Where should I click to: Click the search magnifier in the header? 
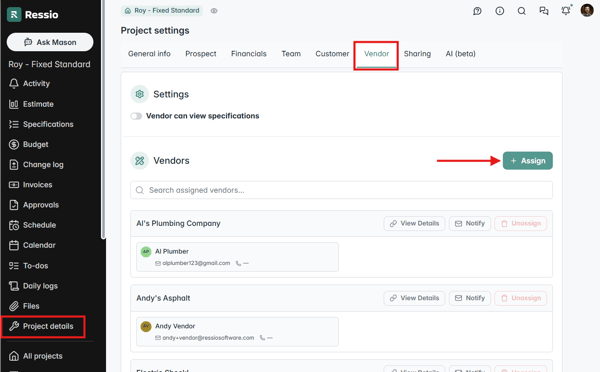[x=522, y=11]
